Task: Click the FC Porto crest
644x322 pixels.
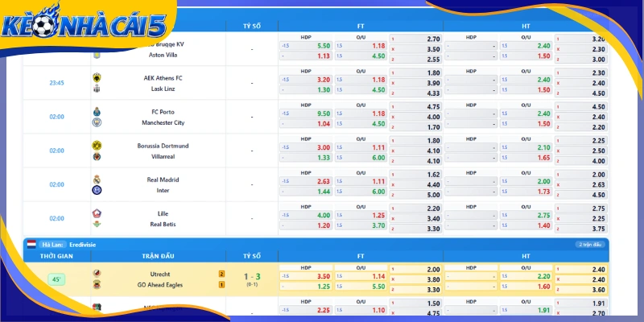Action: point(97,112)
